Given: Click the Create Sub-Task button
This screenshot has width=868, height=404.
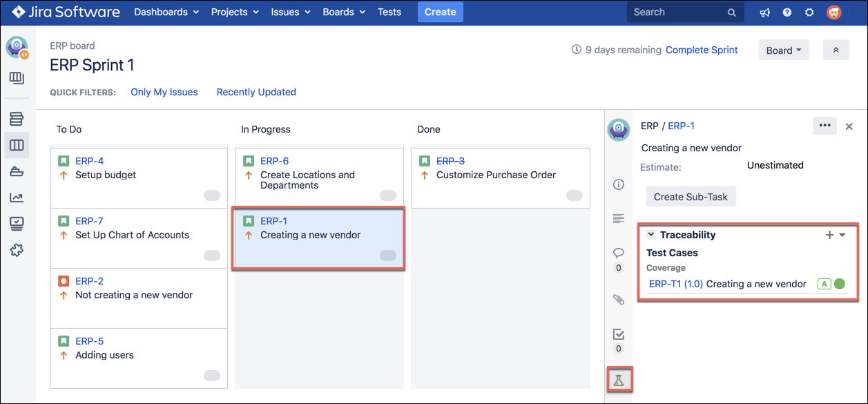Looking at the screenshot, I should click(x=691, y=197).
